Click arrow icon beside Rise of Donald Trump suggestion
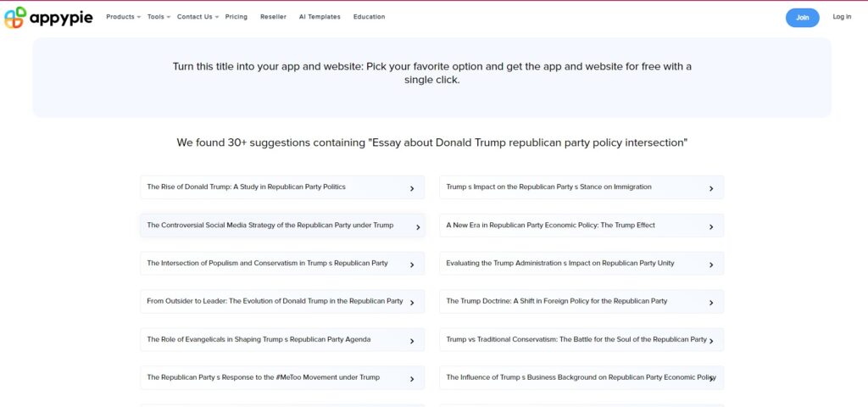This screenshot has height=407, width=868. [x=412, y=188]
